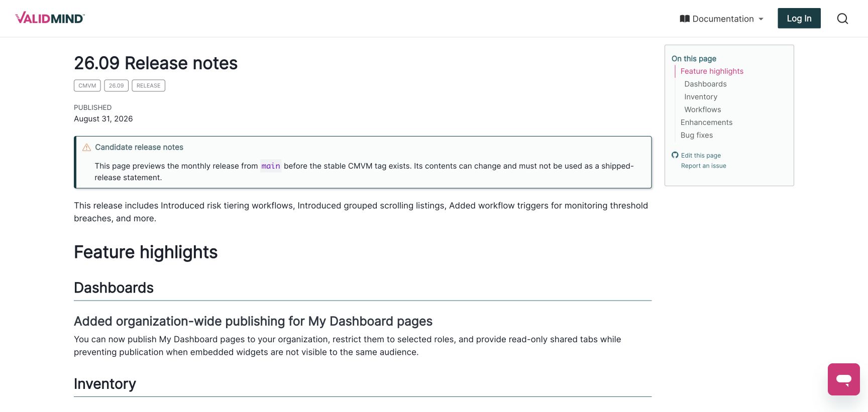Select the 26.09 category tag
Screen dimensions: 868x412
(117, 86)
